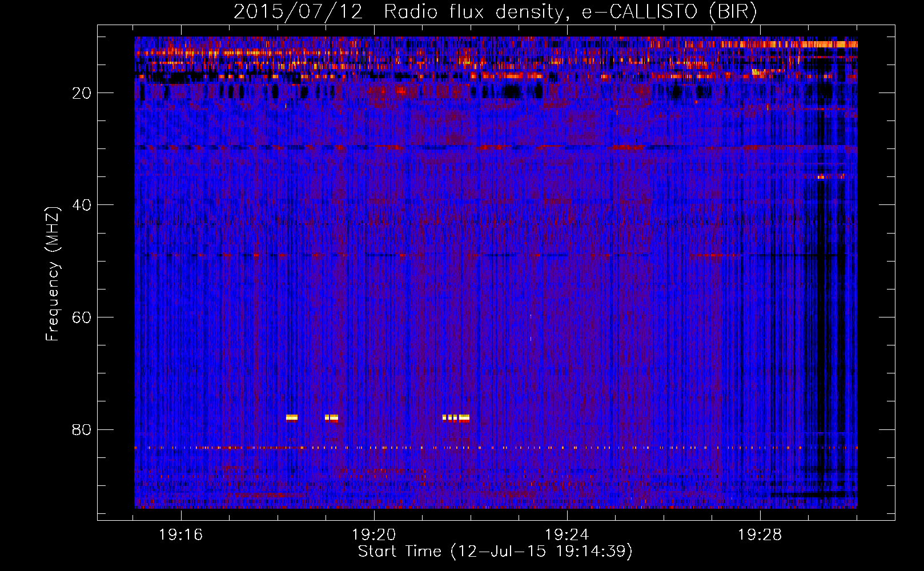Click the 19:28 time tick label
The height and width of the screenshot is (571, 924).
pos(760,535)
